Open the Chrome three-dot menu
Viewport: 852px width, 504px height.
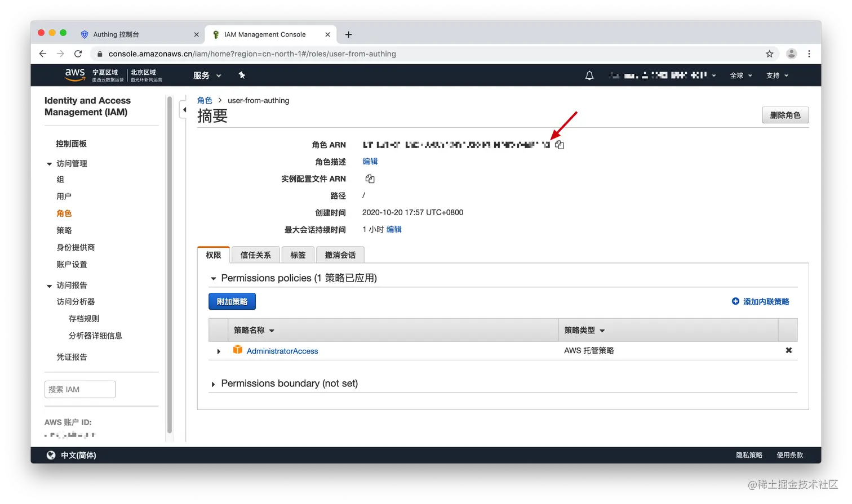click(809, 53)
